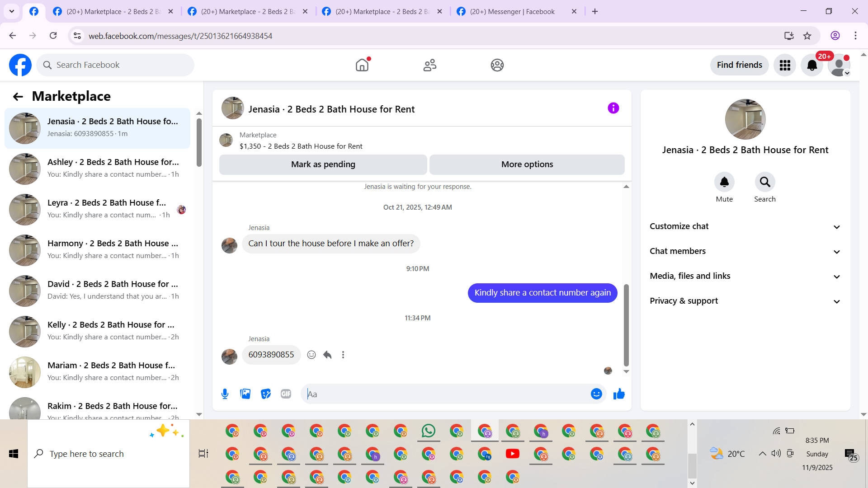Go to the Home feed icon
This screenshot has height=488, width=868.
[x=362, y=65]
